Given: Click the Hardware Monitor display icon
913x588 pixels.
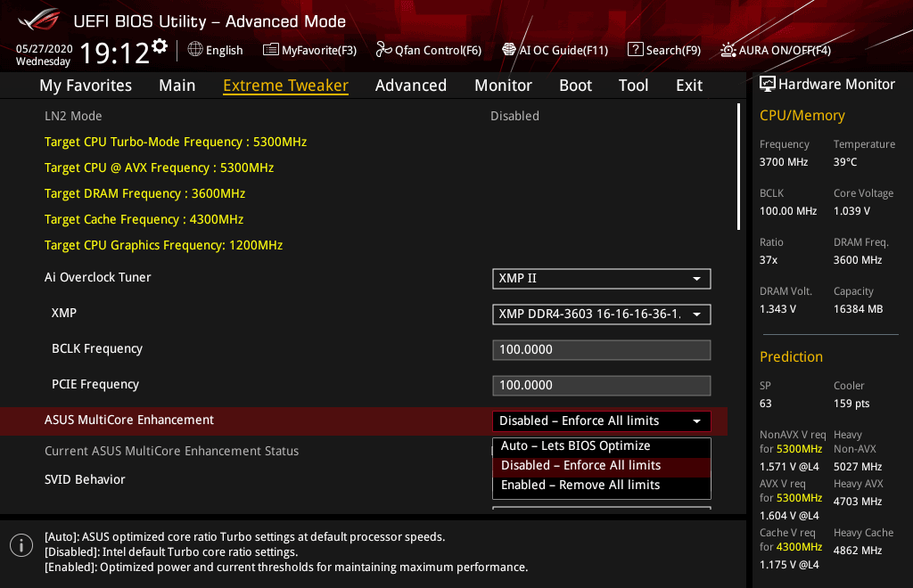Looking at the screenshot, I should [x=768, y=85].
